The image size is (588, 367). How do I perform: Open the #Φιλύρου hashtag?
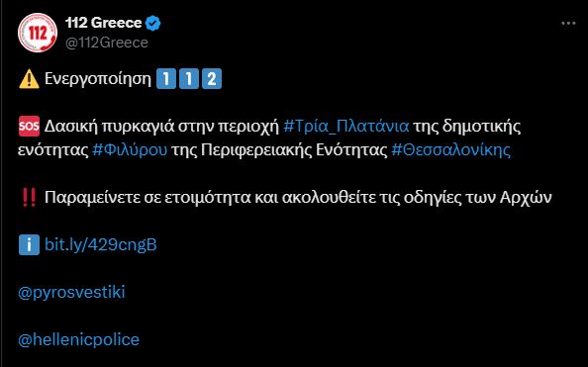(130, 150)
